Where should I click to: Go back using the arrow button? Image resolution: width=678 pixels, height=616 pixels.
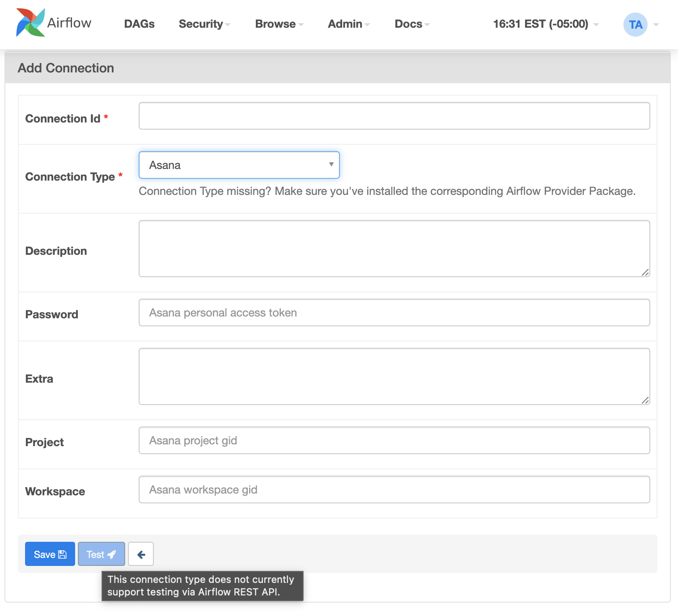point(141,554)
